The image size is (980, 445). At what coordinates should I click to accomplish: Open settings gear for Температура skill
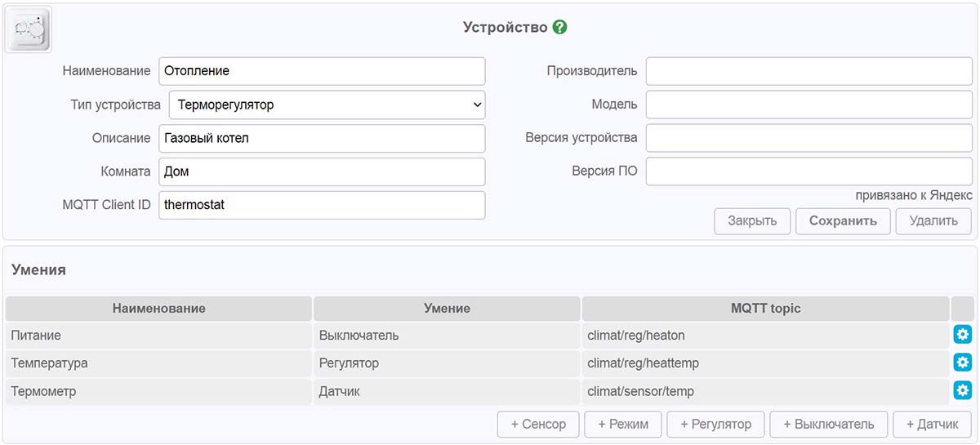(x=963, y=363)
